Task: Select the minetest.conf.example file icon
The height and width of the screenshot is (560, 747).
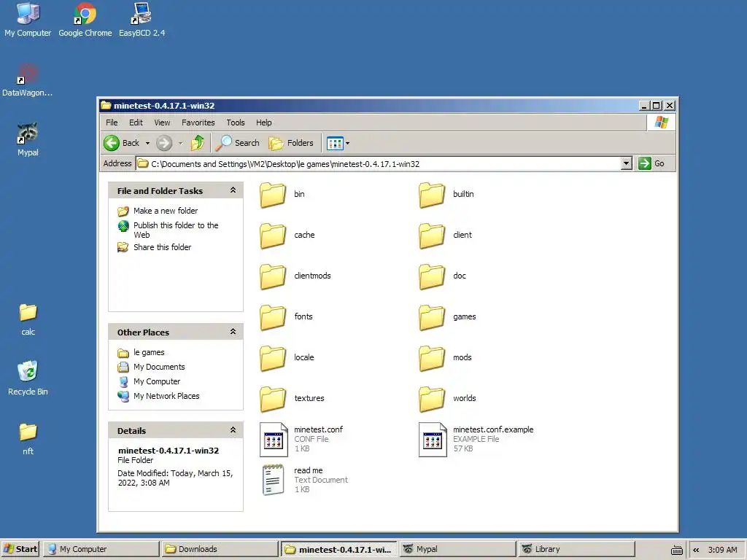Action: [433, 440]
